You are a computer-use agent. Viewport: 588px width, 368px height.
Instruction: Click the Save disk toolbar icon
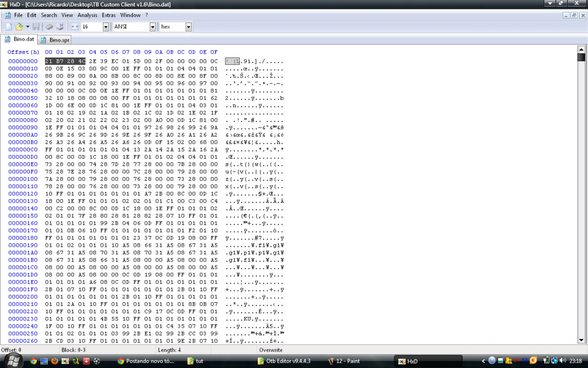[x=36, y=26]
